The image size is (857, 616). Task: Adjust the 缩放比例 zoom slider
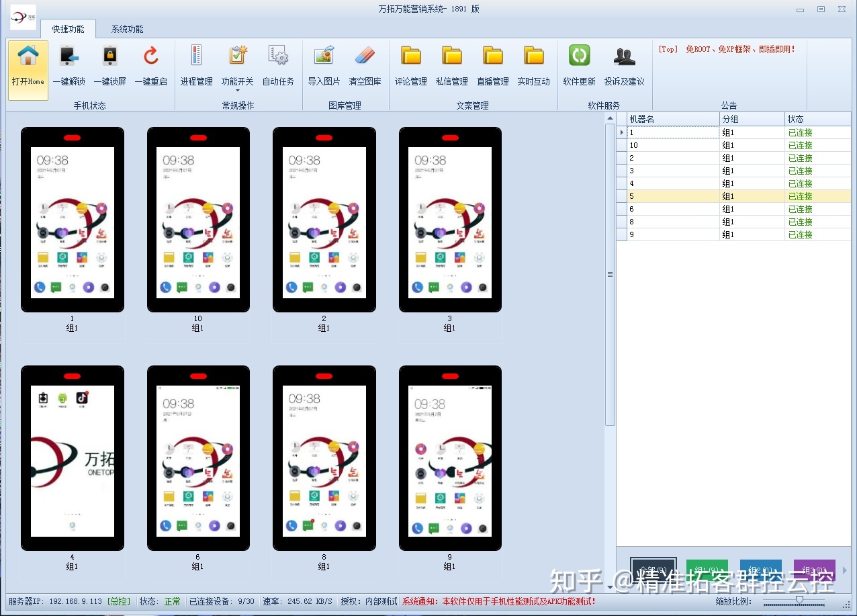[799, 599]
